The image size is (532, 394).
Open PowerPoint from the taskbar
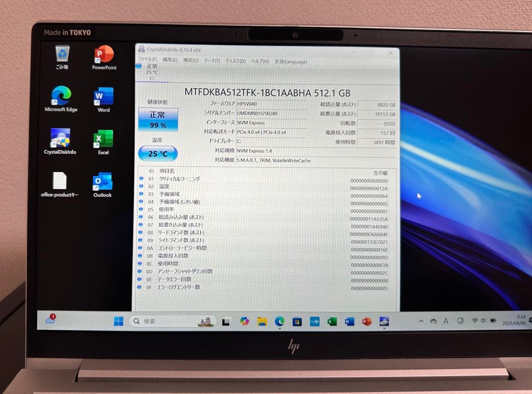(x=366, y=322)
